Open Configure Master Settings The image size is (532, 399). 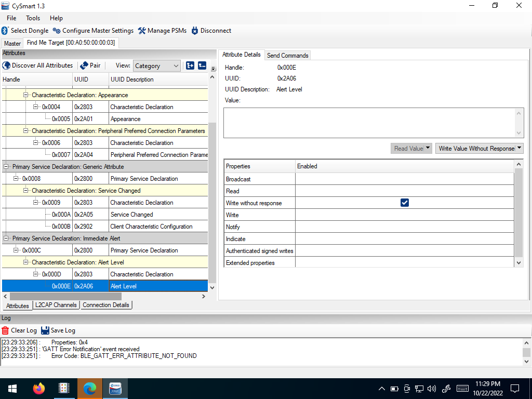coord(94,31)
